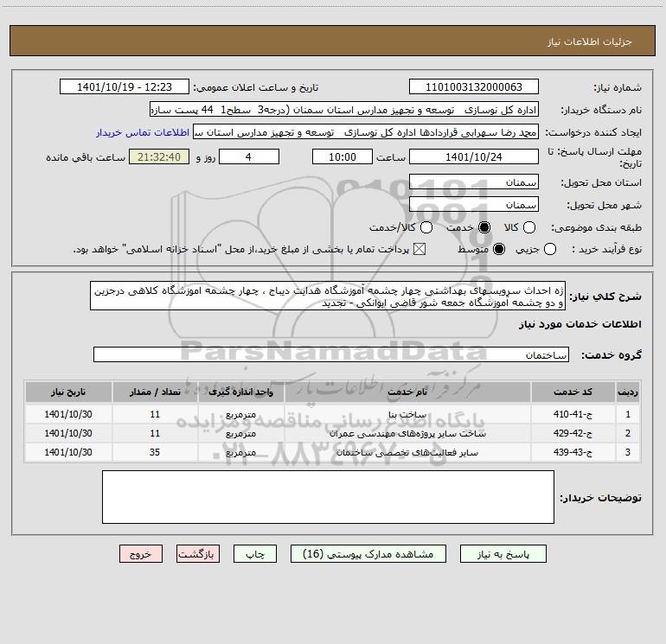
Task: Click the مترمربع unit in row 3
Action: (240, 453)
